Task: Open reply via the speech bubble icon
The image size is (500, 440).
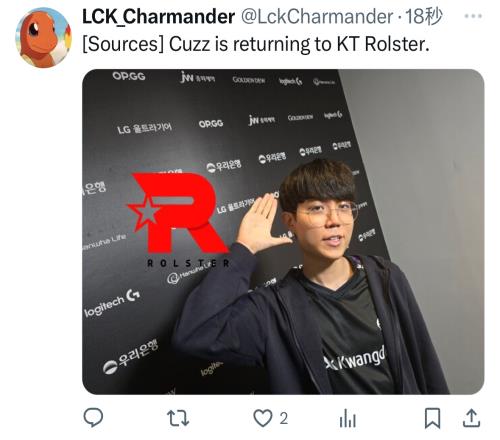Action: tap(93, 417)
